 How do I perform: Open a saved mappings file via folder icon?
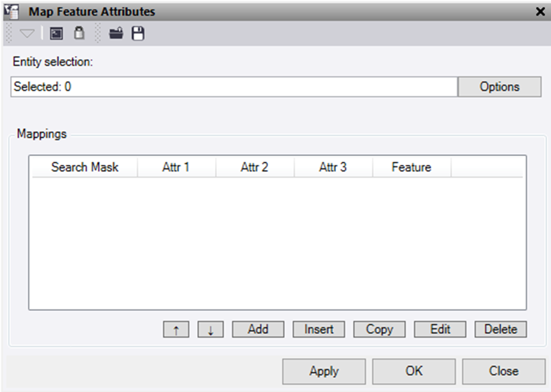[x=116, y=34]
